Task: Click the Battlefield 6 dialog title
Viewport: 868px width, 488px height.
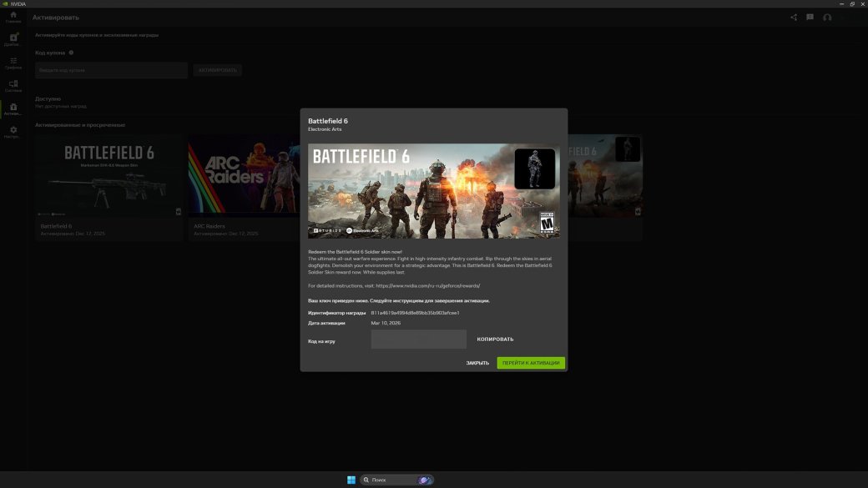Action: pos(328,121)
